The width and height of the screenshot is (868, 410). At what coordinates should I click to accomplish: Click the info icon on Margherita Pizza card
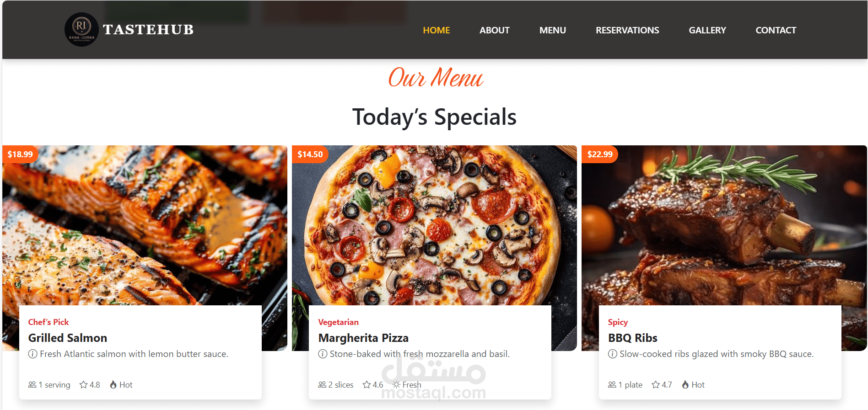tap(323, 354)
